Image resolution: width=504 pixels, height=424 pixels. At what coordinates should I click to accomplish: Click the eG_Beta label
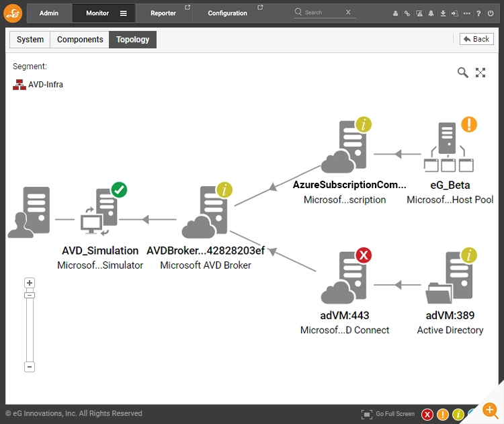coord(450,185)
